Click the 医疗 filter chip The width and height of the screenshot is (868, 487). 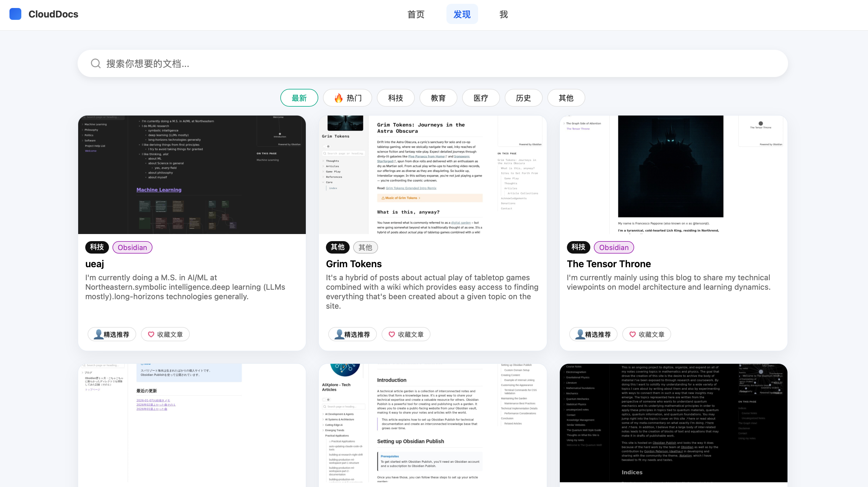click(x=480, y=98)
